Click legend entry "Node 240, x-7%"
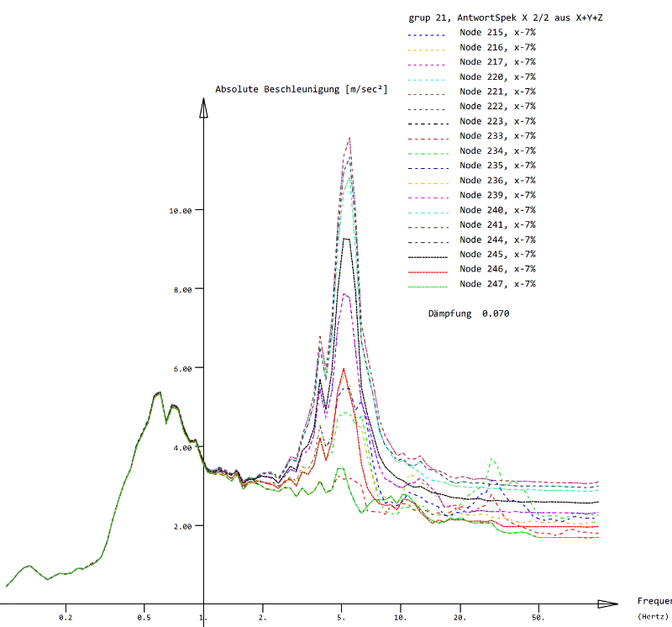Screen dimensions: 672x627 click(x=497, y=210)
